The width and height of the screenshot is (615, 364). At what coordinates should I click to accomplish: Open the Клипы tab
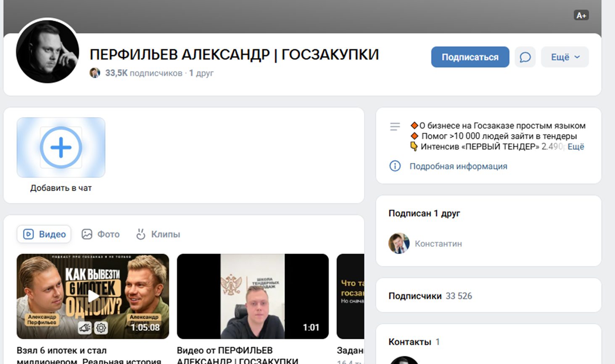click(158, 234)
